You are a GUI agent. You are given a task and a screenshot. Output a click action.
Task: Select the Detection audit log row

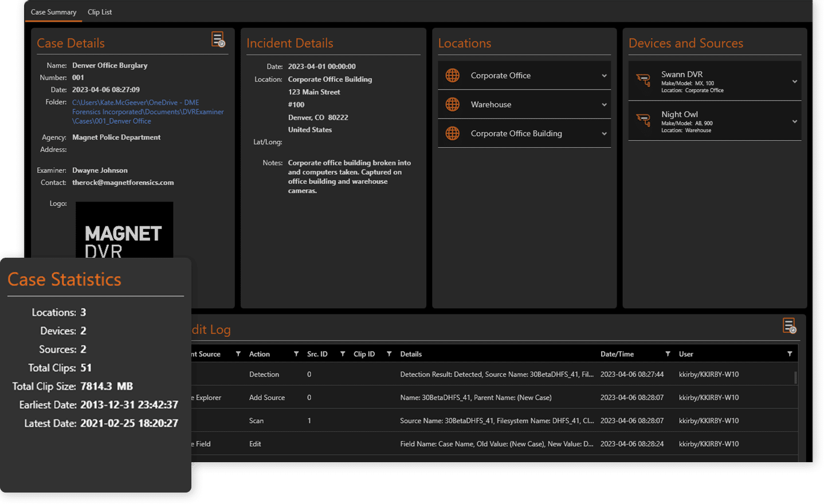click(494, 374)
